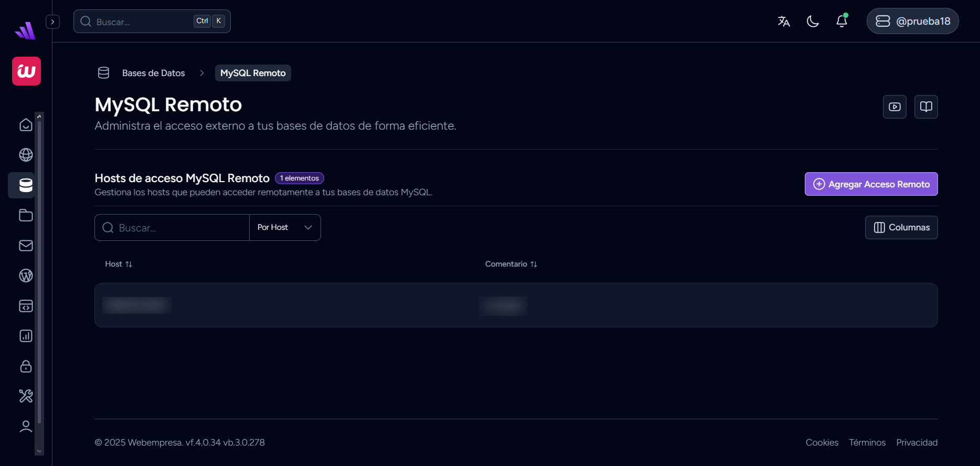Open the Home icon in sidebar

(x=26, y=125)
